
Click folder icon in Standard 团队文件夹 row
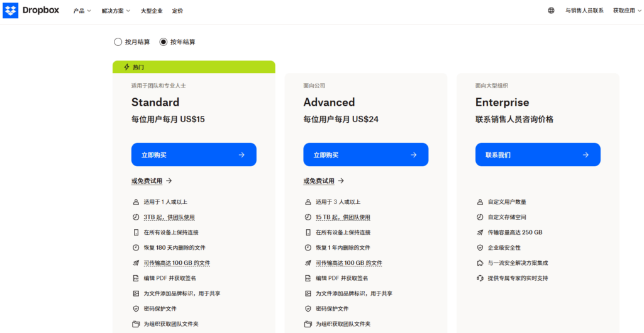(x=136, y=324)
